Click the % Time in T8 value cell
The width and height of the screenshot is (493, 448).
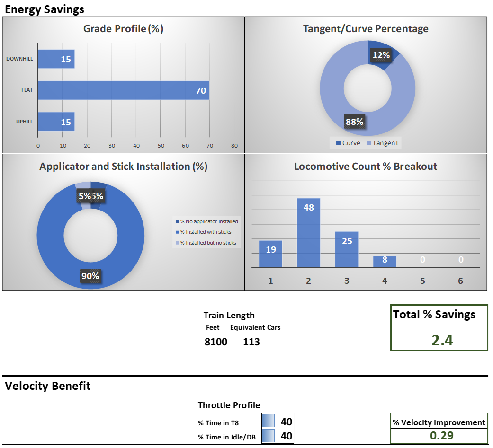click(x=278, y=422)
